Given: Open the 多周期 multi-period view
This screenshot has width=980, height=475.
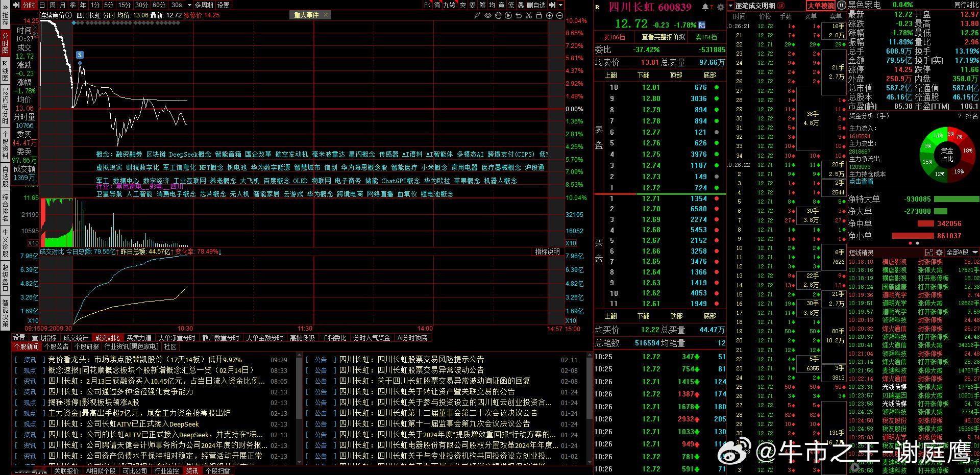Looking at the screenshot, I should tap(204, 5).
